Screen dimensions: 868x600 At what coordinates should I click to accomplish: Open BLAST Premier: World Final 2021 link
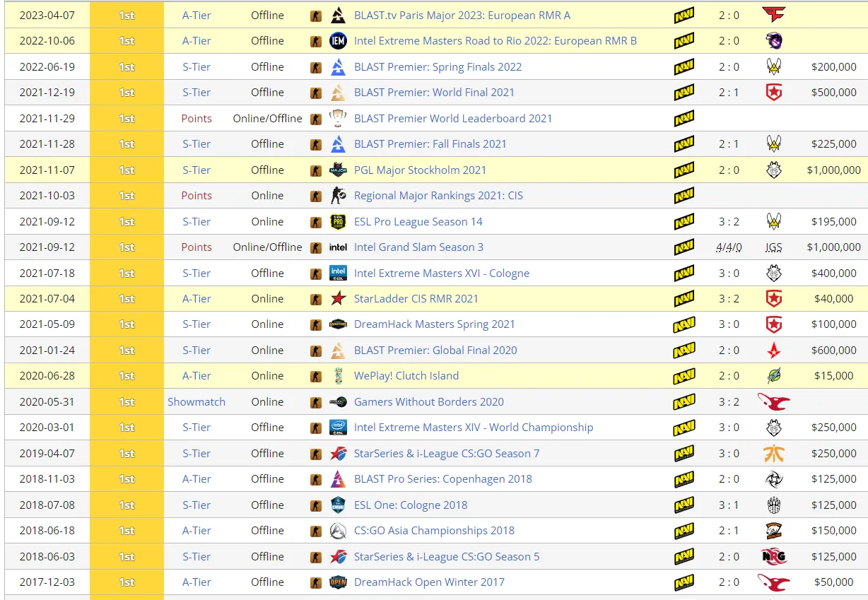434,93
